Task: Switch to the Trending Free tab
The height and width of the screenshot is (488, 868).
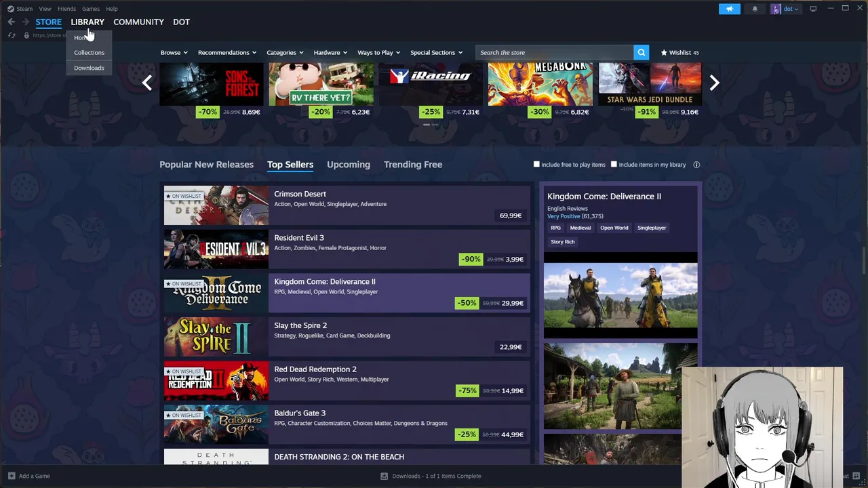Action: 413,165
